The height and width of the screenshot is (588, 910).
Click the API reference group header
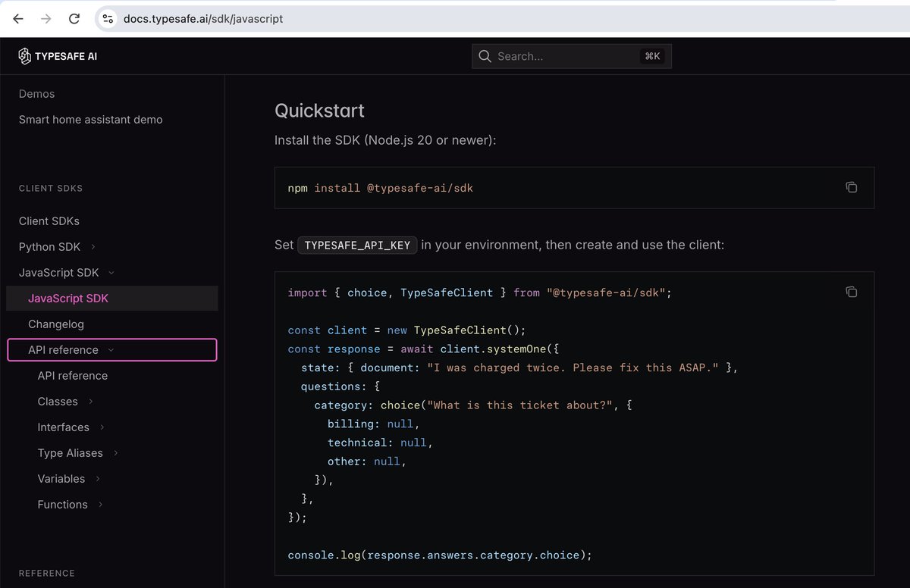click(x=112, y=350)
